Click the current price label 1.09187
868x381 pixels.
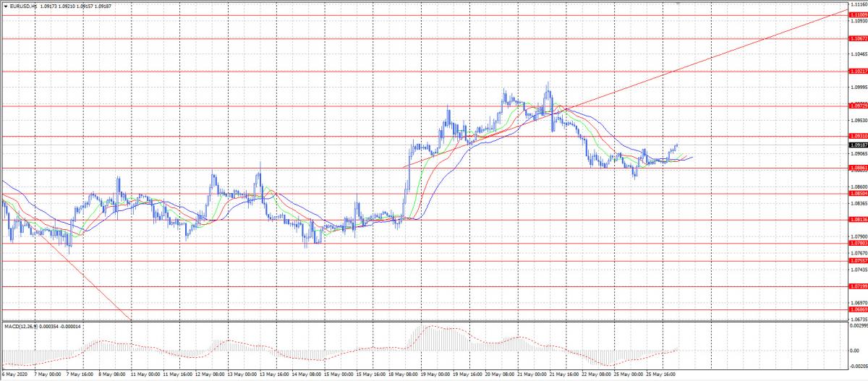[x=859, y=145]
